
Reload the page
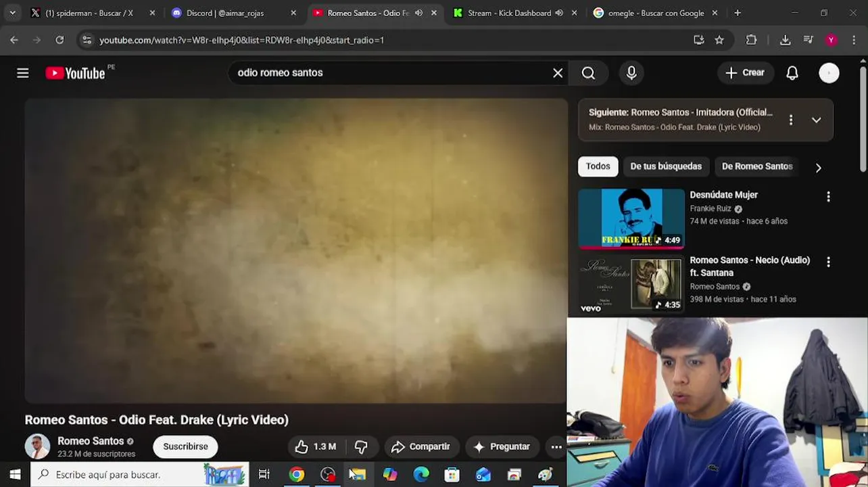click(x=59, y=40)
